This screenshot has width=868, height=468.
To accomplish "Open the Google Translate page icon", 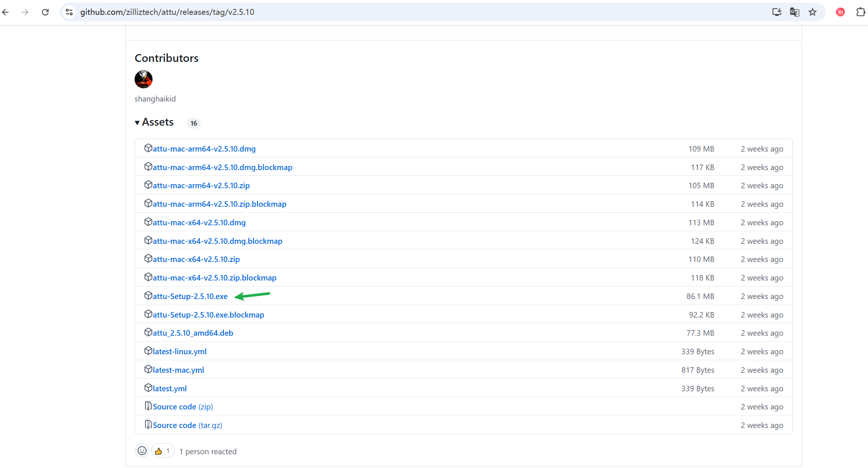I will [x=794, y=12].
